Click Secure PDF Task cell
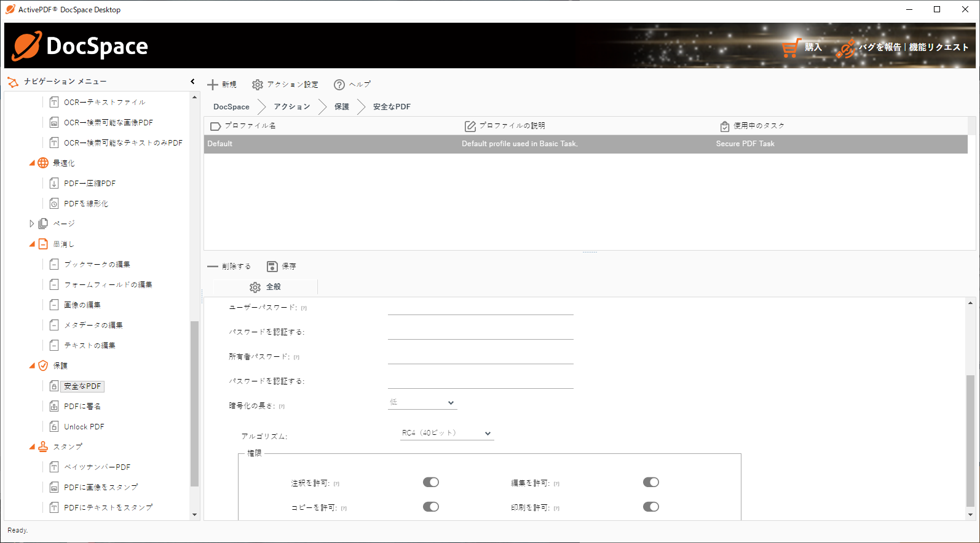The image size is (980, 543). click(745, 144)
